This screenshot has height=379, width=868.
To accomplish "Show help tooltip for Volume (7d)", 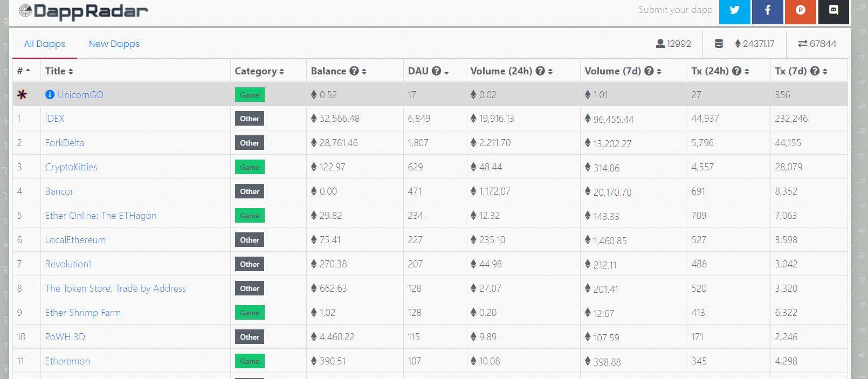I will pos(649,71).
